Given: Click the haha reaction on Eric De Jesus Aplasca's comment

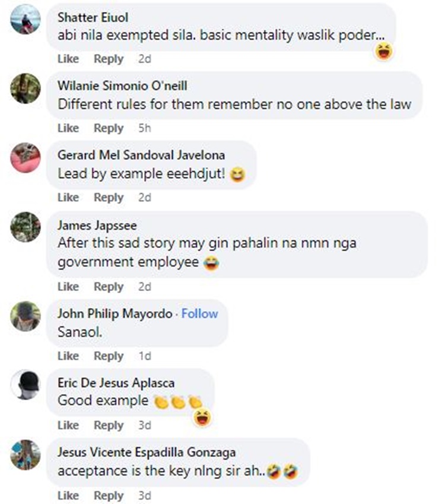Looking at the screenshot, I should pos(202,417).
